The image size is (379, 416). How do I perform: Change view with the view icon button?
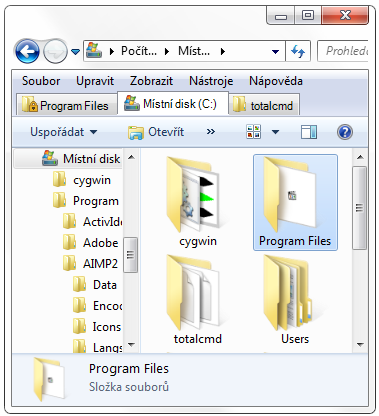tap(253, 132)
